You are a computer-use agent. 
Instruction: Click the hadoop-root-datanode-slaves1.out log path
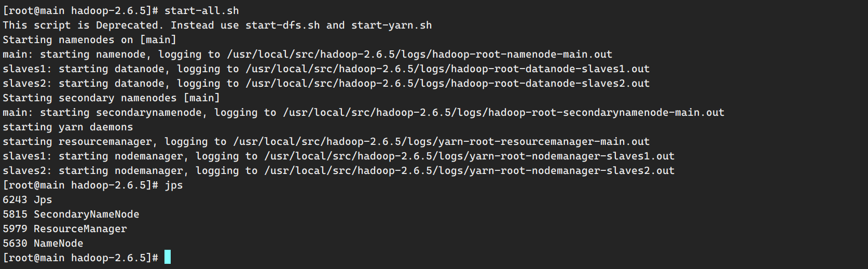[x=447, y=69]
